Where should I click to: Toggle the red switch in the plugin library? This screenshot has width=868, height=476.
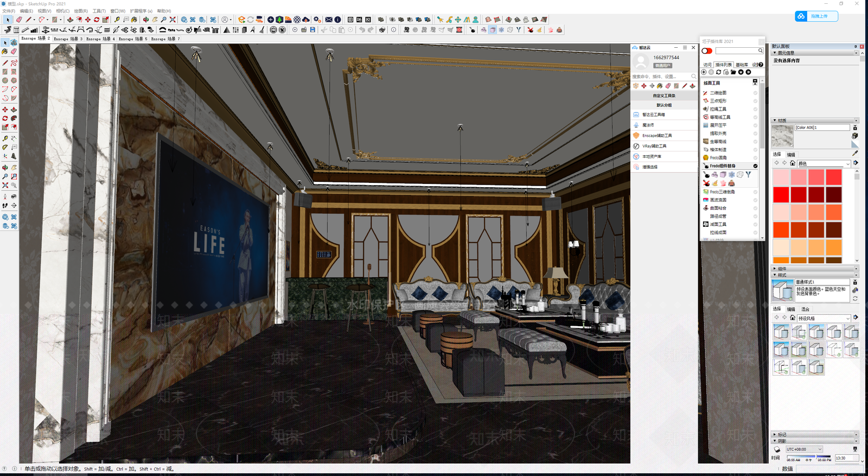coord(707,51)
